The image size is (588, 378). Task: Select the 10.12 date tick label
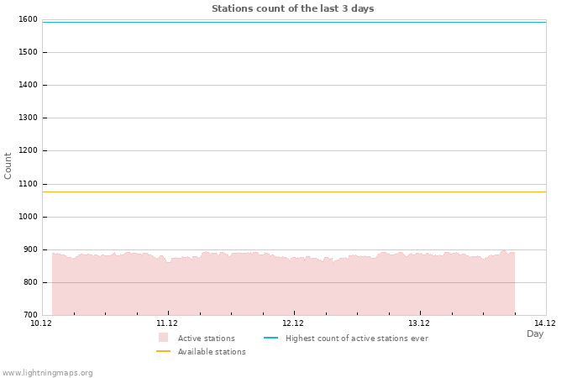pyautogui.click(x=41, y=323)
